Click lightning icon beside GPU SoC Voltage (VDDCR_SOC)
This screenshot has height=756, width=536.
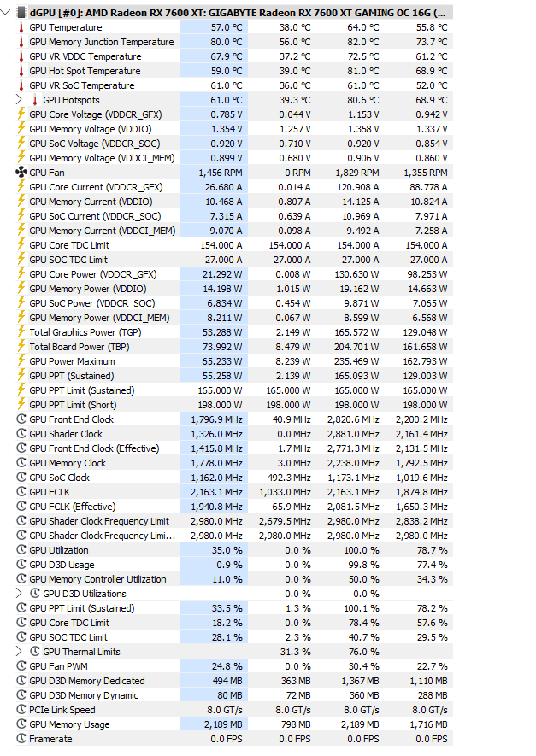coord(21,144)
